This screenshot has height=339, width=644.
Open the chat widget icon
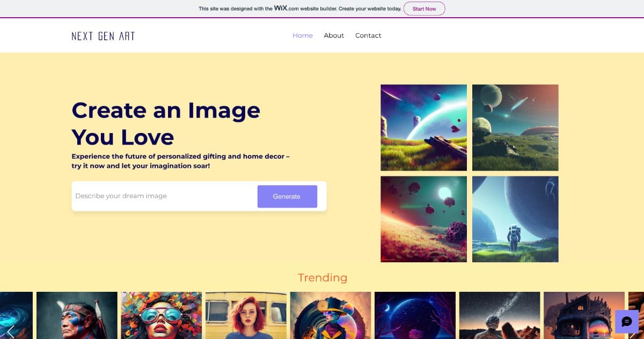[x=626, y=321]
